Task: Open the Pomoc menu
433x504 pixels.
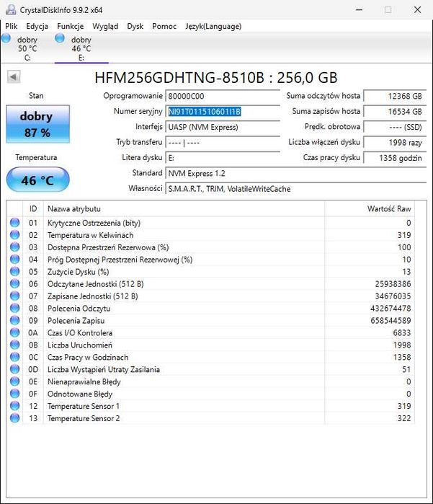Action: 164,26
